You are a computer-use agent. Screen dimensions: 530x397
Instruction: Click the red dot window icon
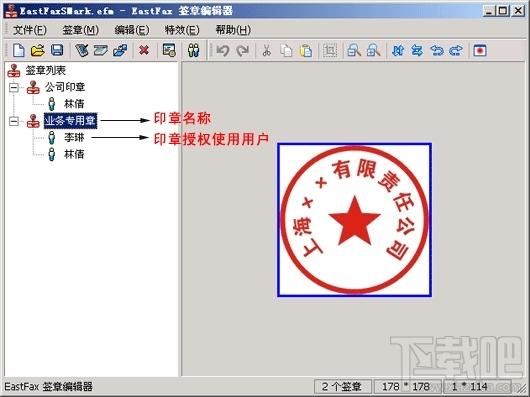[480, 51]
